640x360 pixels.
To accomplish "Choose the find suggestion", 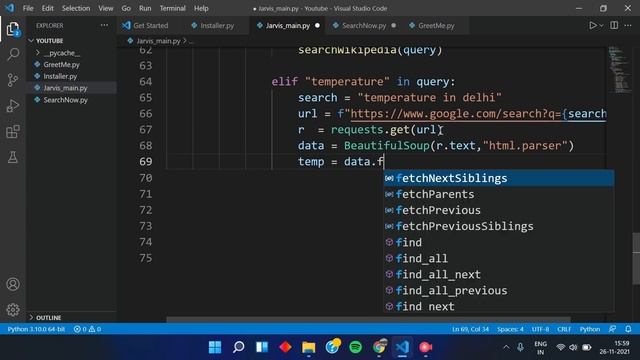I will point(499,242).
